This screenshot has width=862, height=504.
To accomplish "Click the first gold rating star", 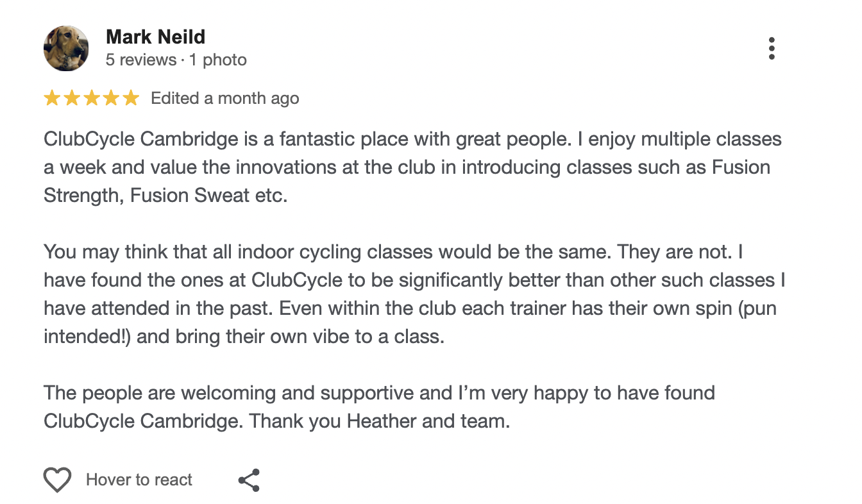I will pos(51,98).
